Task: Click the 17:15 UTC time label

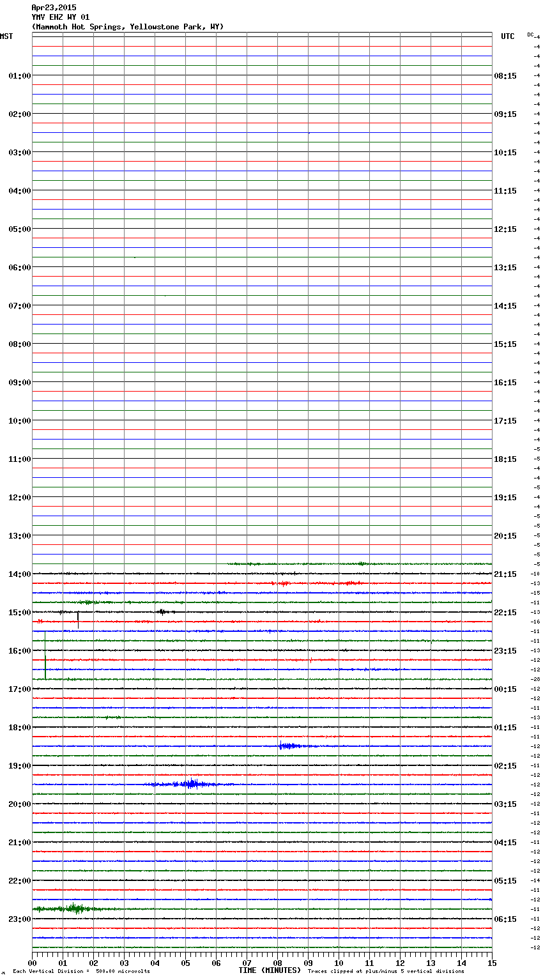Action: click(505, 421)
